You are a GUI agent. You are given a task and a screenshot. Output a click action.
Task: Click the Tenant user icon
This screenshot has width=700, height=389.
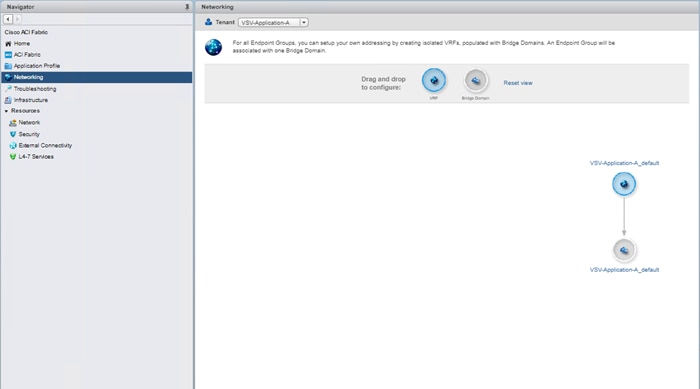208,22
